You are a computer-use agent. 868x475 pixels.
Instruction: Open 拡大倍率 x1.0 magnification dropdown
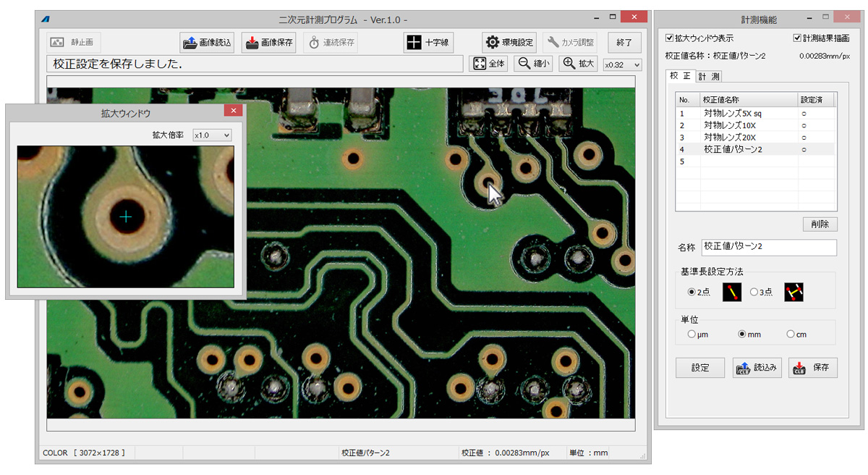tap(212, 135)
